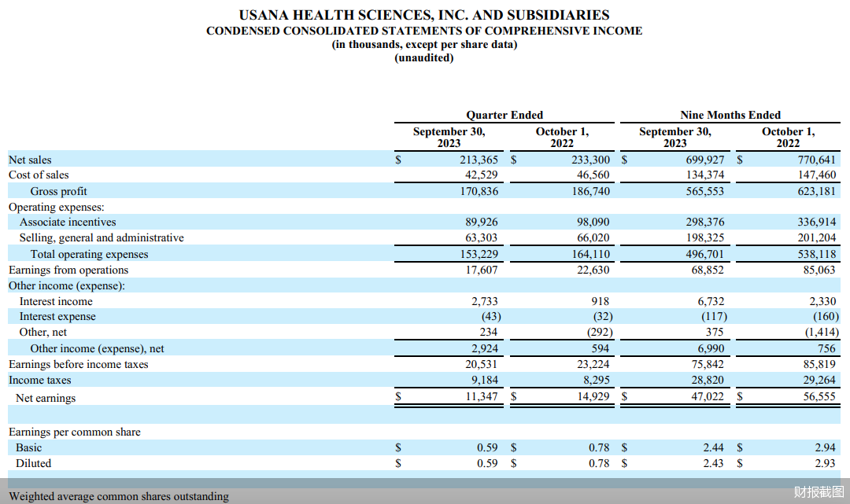Click 'Selling, general and administrative' label
The image size is (850, 504).
point(102,237)
